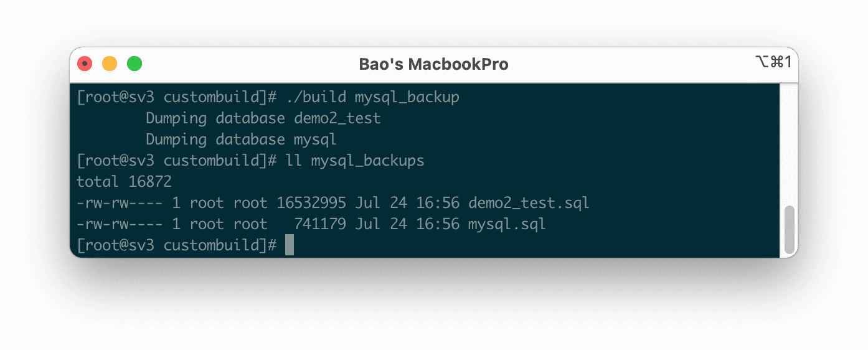Click the first [root@sv3 custombuild]# prompt
The height and width of the screenshot is (350, 868).
pos(176,97)
